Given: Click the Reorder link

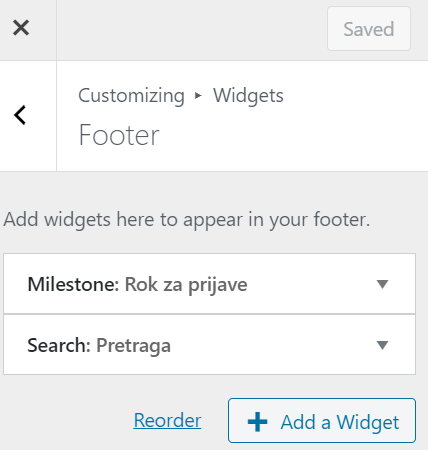Looking at the screenshot, I should click(167, 420).
